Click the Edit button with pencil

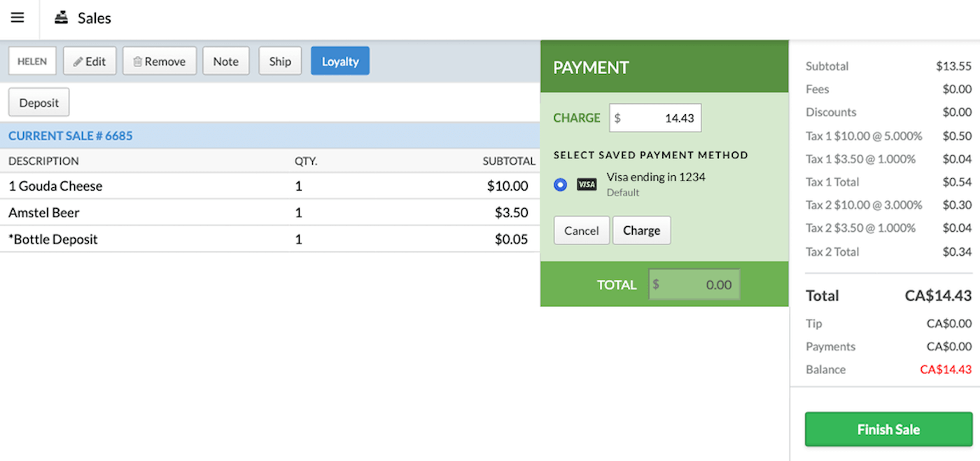[x=90, y=61]
